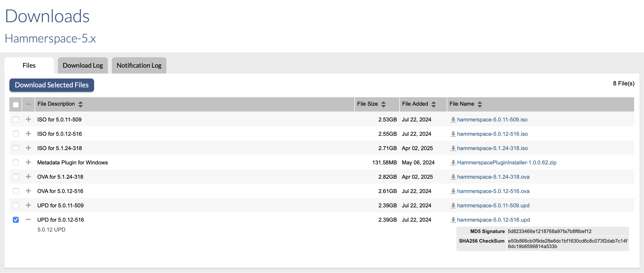Expand details for Metadata Plugin for Windows
644x273 pixels.
(28, 162)
